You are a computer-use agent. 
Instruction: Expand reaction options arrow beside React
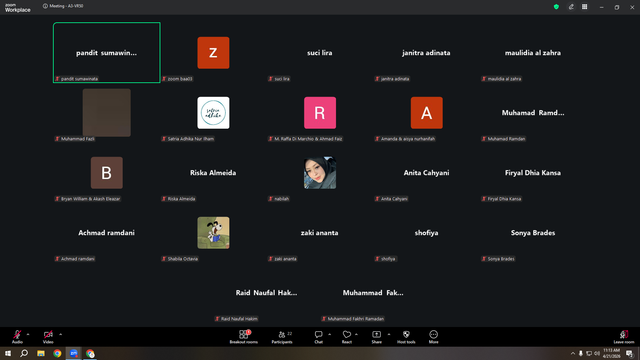point(356,334)
